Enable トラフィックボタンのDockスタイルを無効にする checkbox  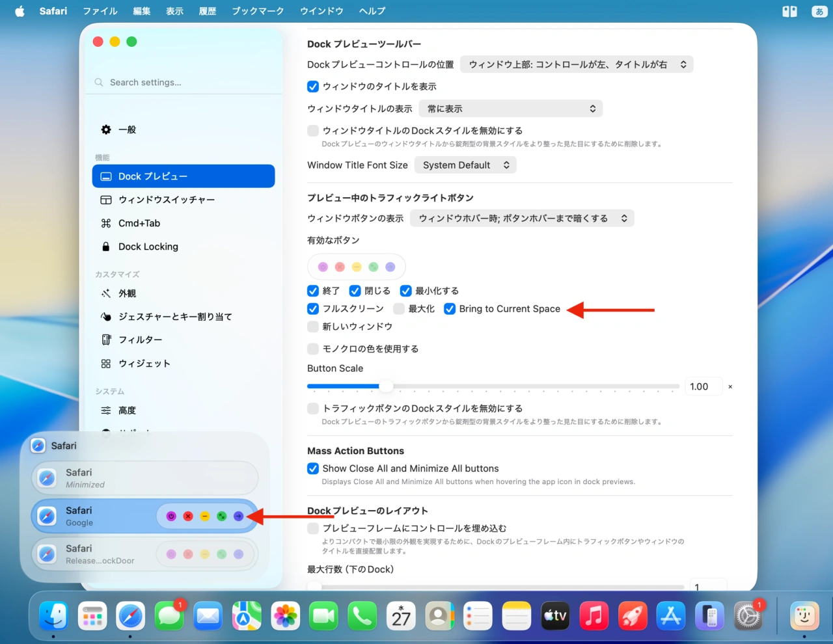pyautogui.click(x=313, y=409)
